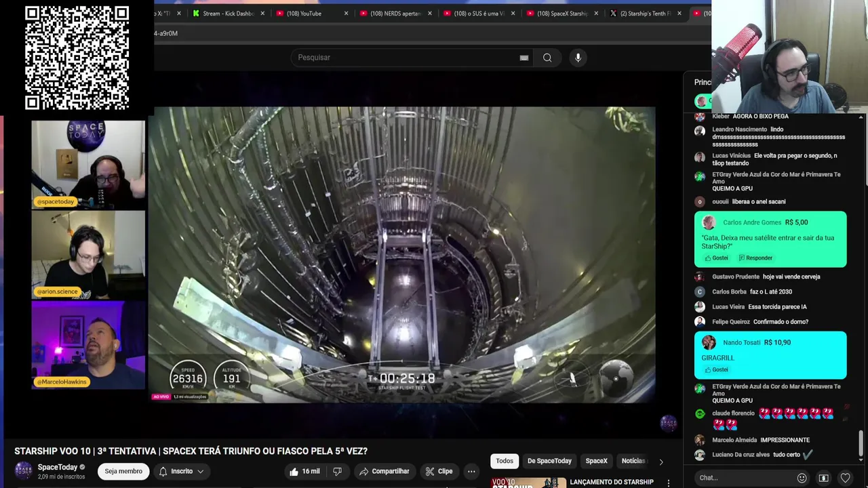Click claude florencio's chat avatar
Viewport: 868px width, 488px height.
tap(700, 413)
